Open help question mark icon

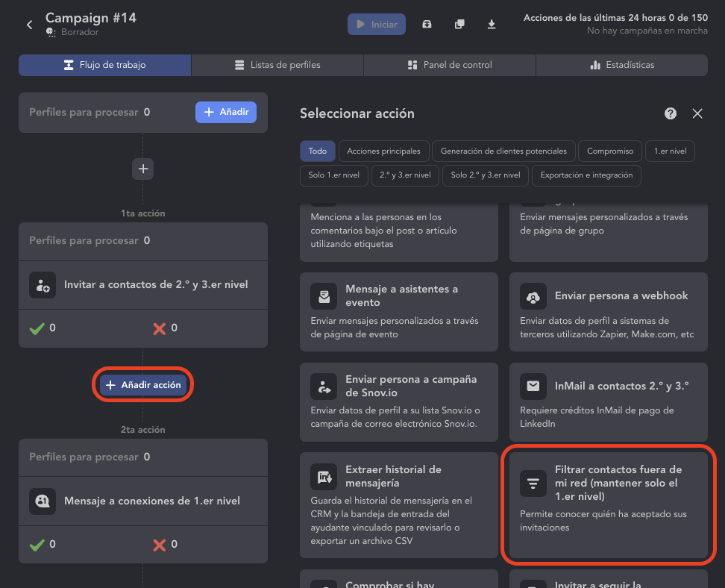[x=671, y=113]
